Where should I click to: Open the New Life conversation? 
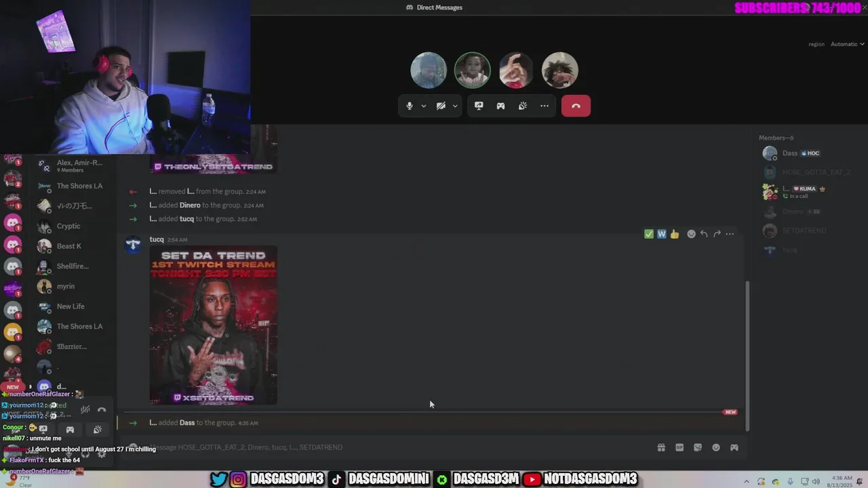(x=73, y=306)
